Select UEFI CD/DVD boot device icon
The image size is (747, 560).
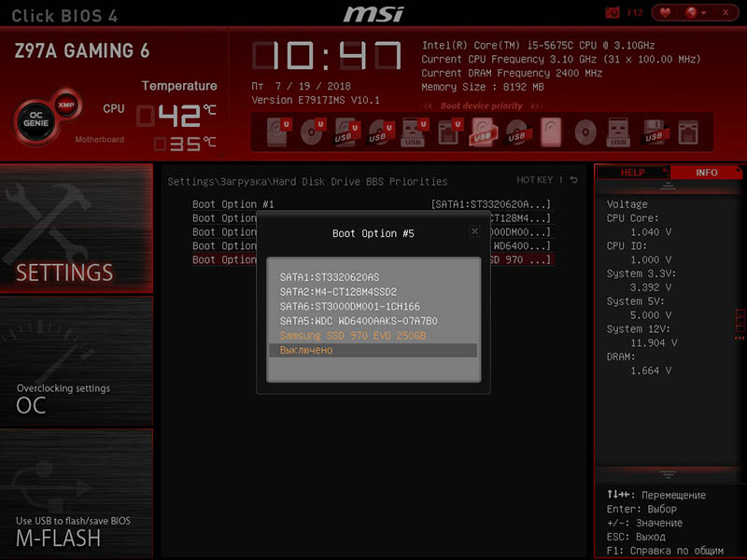coord(313,132)
